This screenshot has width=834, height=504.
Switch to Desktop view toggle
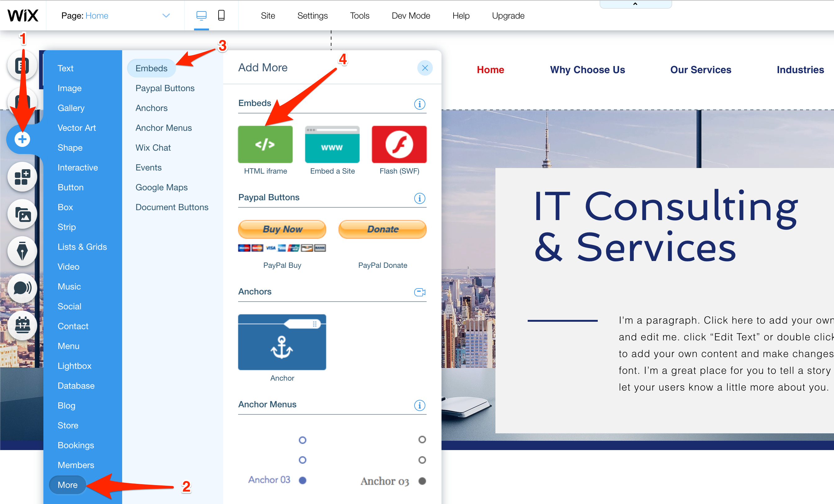201,15
